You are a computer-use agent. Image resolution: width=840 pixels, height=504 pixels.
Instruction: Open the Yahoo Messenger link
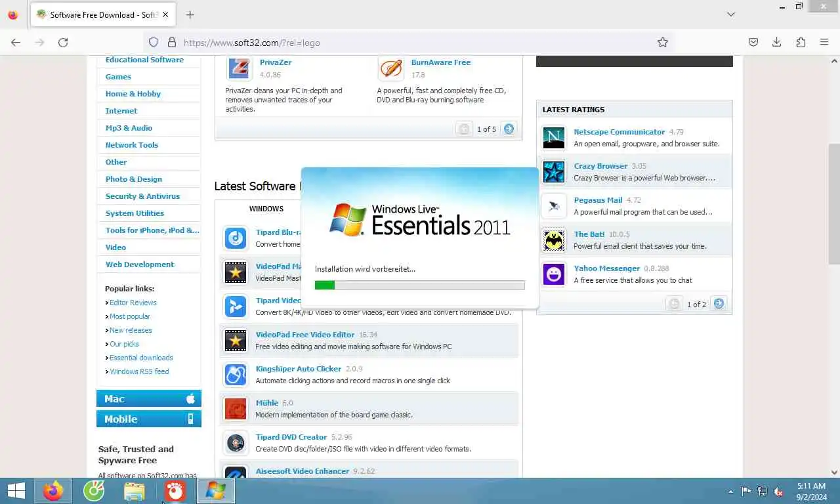(x=607, y=268)
